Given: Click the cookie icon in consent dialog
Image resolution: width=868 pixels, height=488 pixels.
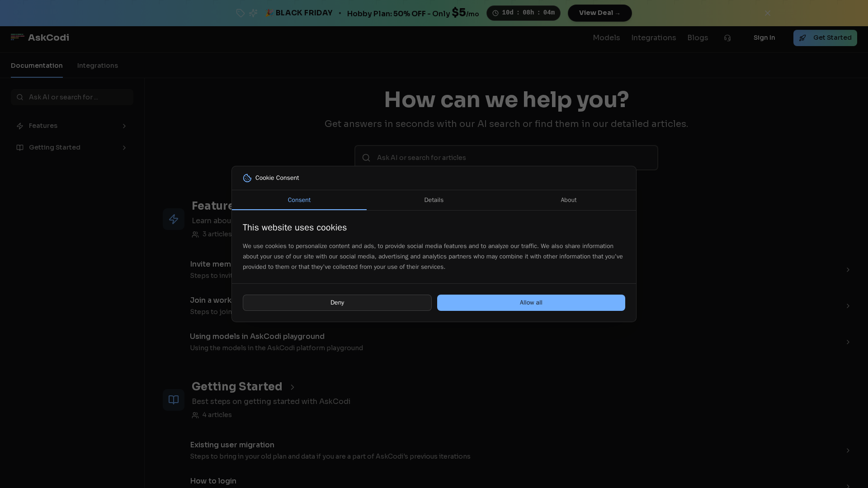Looking at the screenshot, I should [247, 178].
